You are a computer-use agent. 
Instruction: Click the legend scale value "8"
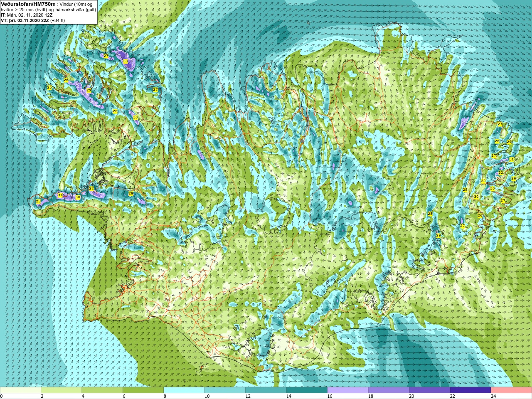point(165,397)
